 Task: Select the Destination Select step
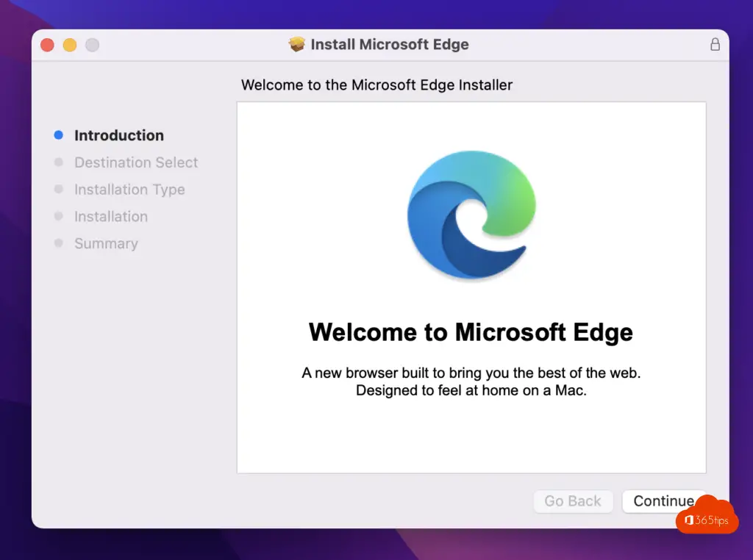point(136,162)
